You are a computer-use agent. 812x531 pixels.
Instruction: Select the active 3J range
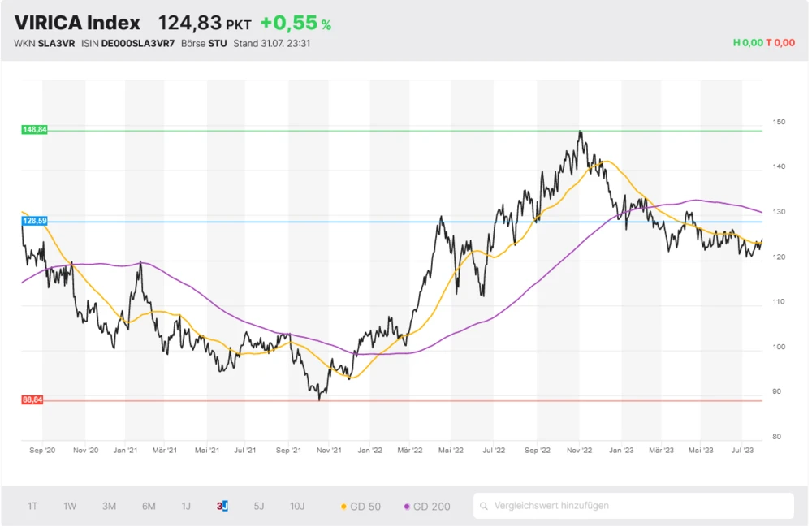click(222, 507)
